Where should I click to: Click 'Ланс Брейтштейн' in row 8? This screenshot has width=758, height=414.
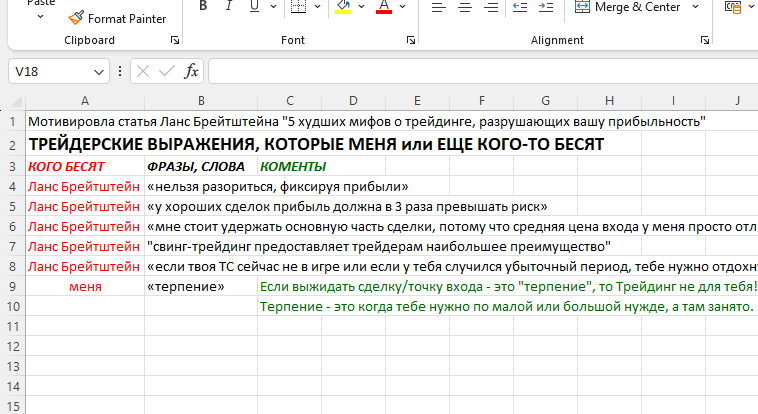pyautogui.click(x=85, y=266)
